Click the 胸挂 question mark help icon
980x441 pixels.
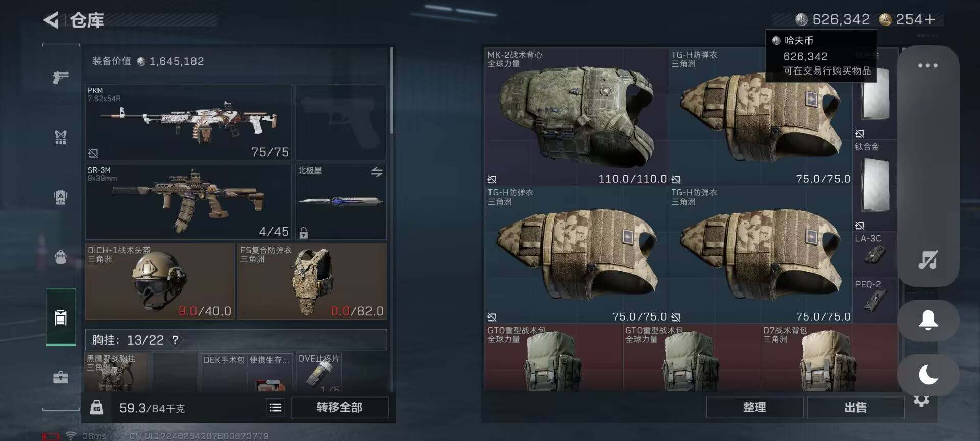pos(175,340)
